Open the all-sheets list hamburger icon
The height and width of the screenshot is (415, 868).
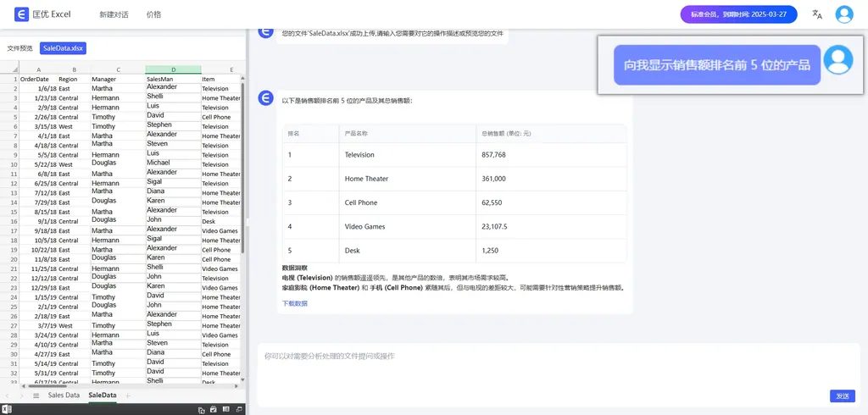[36, 396]
